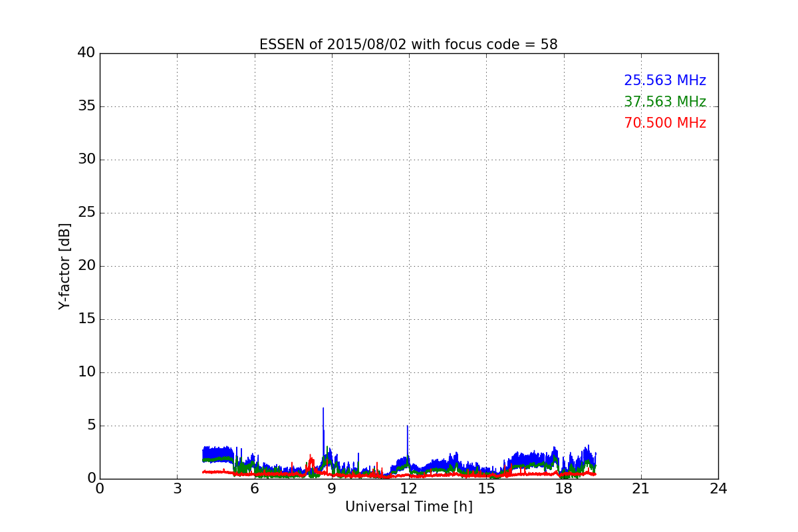This screenshot has height=532, width=798.
Task: Click the x-axis tick label 18
Action: pyautogui.click(x=563, y=489)
